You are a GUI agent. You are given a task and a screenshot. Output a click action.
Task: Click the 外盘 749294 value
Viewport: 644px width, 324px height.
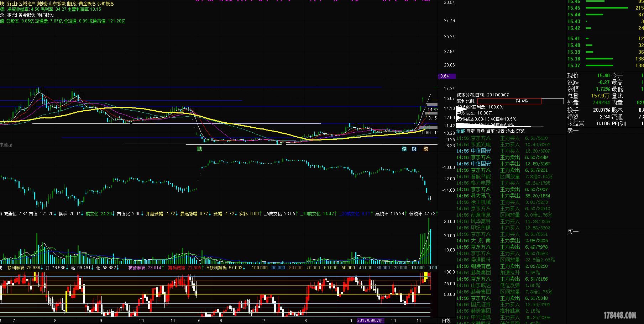(x=601, y=102)
